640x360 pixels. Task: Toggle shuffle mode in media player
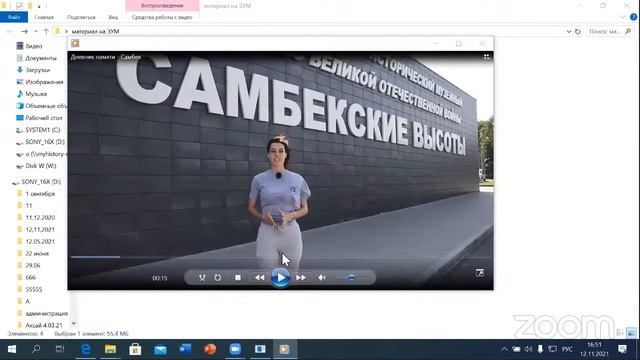coord(202,278)
